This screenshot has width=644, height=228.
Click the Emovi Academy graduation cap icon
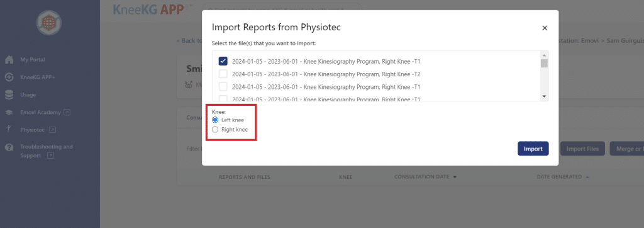[x=9, y=112]
